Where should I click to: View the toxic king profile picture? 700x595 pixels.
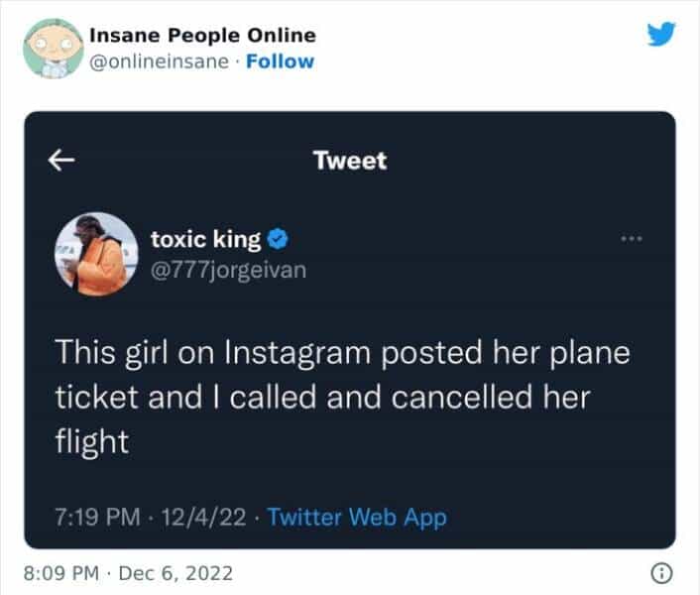click(90, 252)
